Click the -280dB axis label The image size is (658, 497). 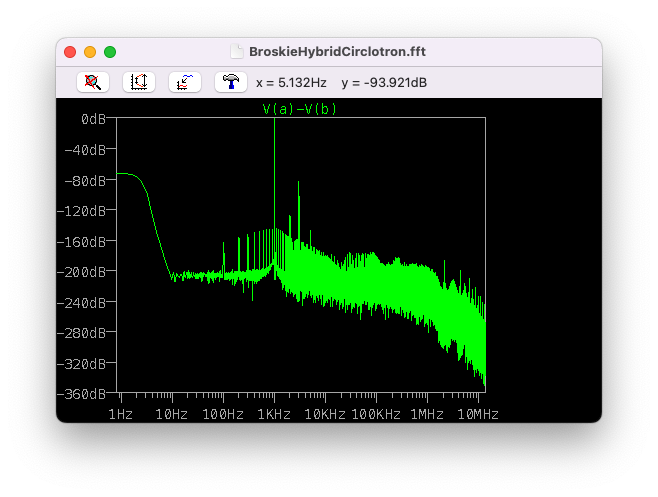coord(81,333)
